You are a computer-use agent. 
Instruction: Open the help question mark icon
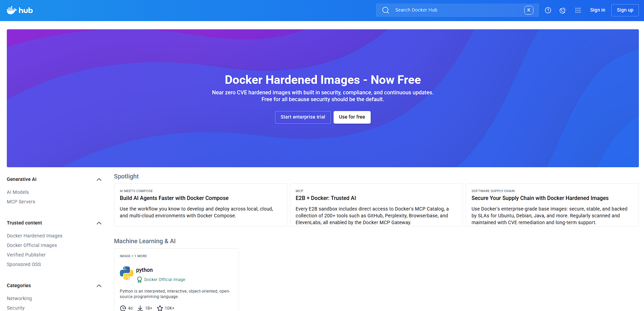click(548, 10)
